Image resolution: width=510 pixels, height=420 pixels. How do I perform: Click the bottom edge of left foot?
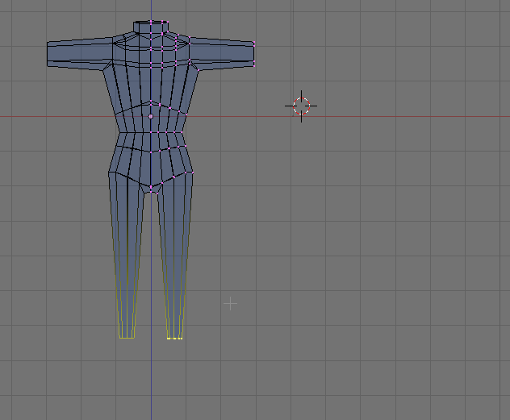(127, 338)
